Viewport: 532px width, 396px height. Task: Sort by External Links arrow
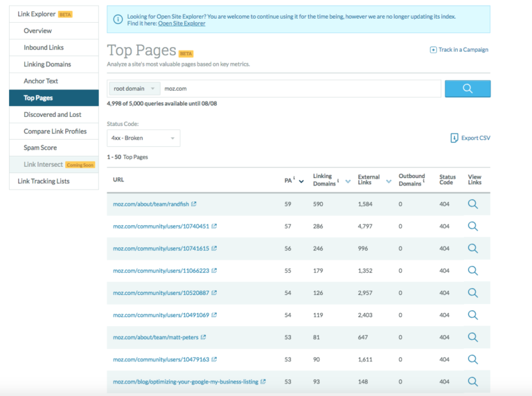pos(389,181)
